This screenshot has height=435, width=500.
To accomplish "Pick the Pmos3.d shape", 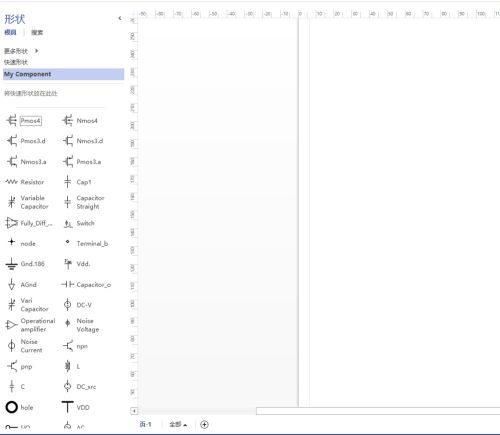I will point(26,141).
